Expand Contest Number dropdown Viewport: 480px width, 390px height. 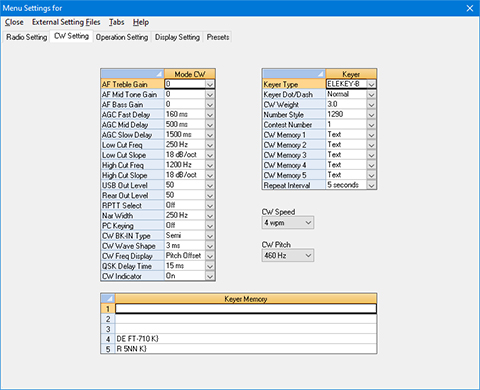pos(371,125)
